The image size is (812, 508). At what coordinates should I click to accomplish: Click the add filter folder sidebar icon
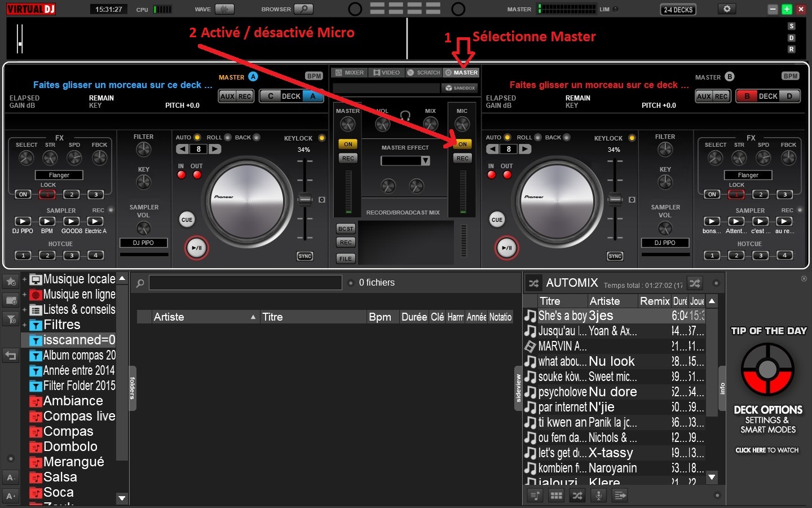coord(11,319)
